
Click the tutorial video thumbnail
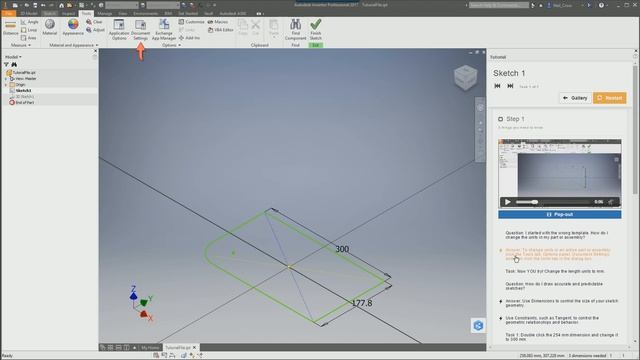pos(560,173)
